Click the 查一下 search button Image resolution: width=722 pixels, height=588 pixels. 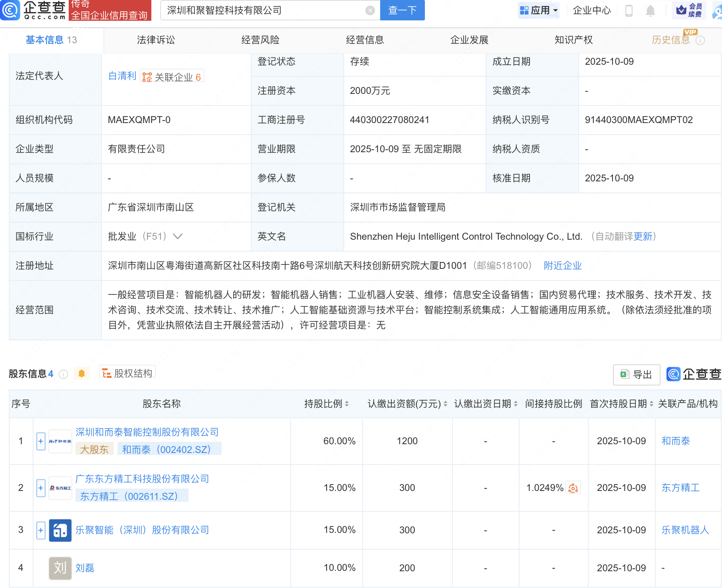click(402, 10)
